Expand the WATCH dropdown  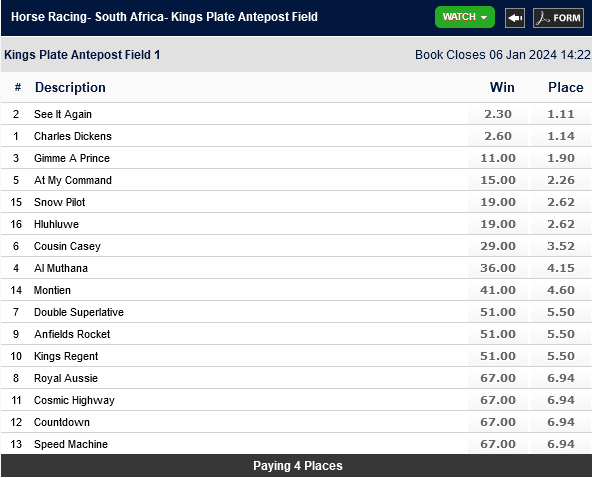tap(465, 17)
